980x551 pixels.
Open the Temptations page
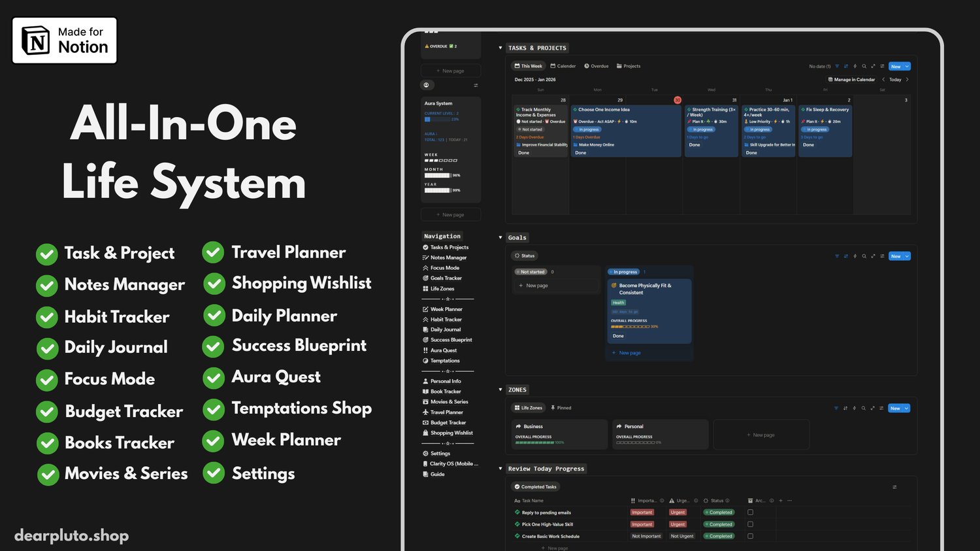point(441,361)
